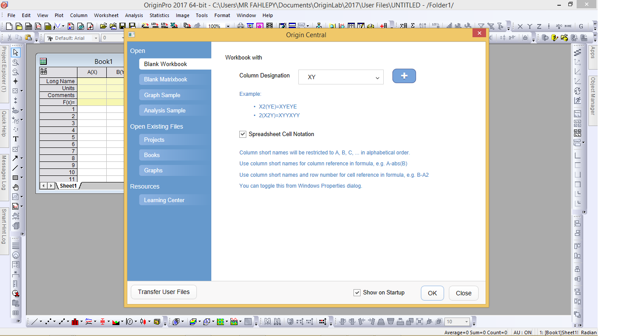Uncheck Spreadsheet Cell Notation

coord(243,134)
